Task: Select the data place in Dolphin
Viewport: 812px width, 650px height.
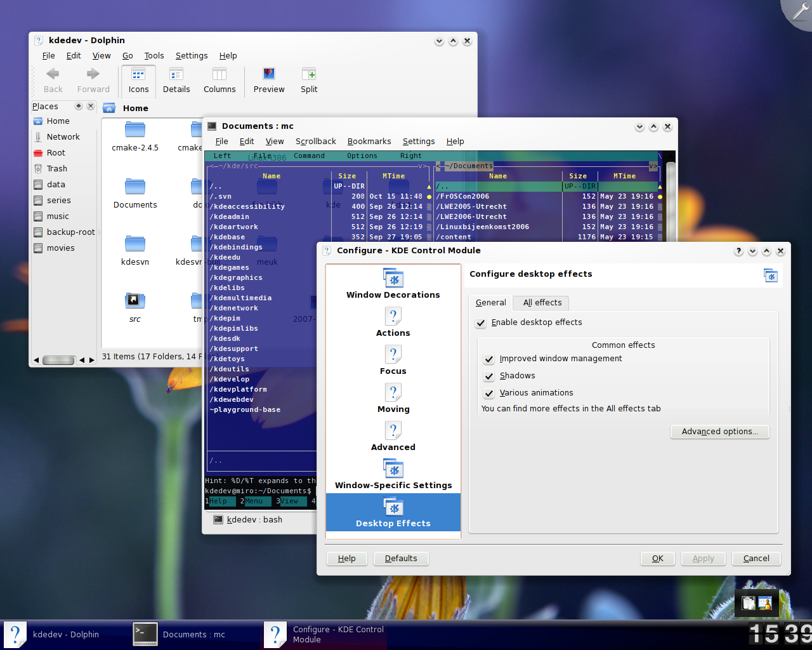Action: pyautogui.click(x=56, y=185)
